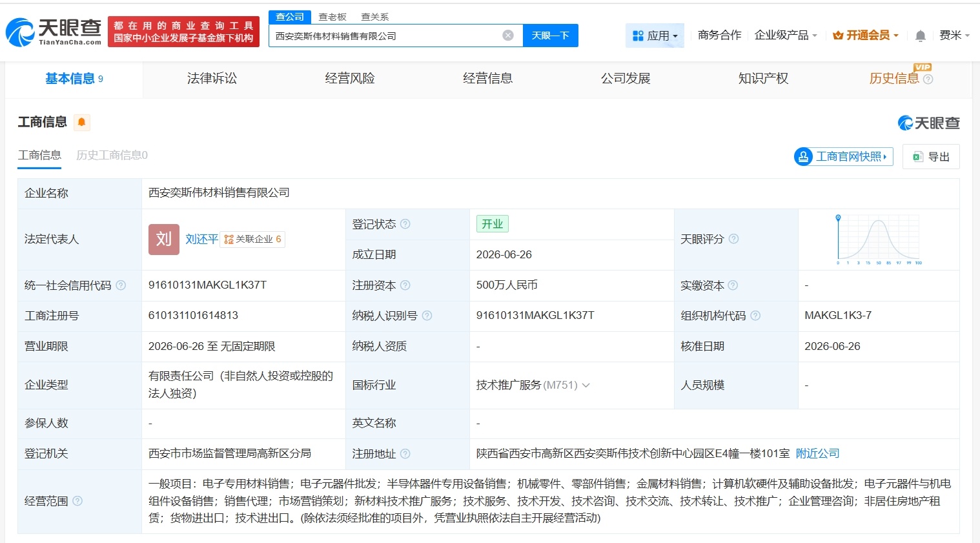Open the 开通会员 dropdown
Image resolution: width=980 pixels, height=543 pixels.
(866, 36)
